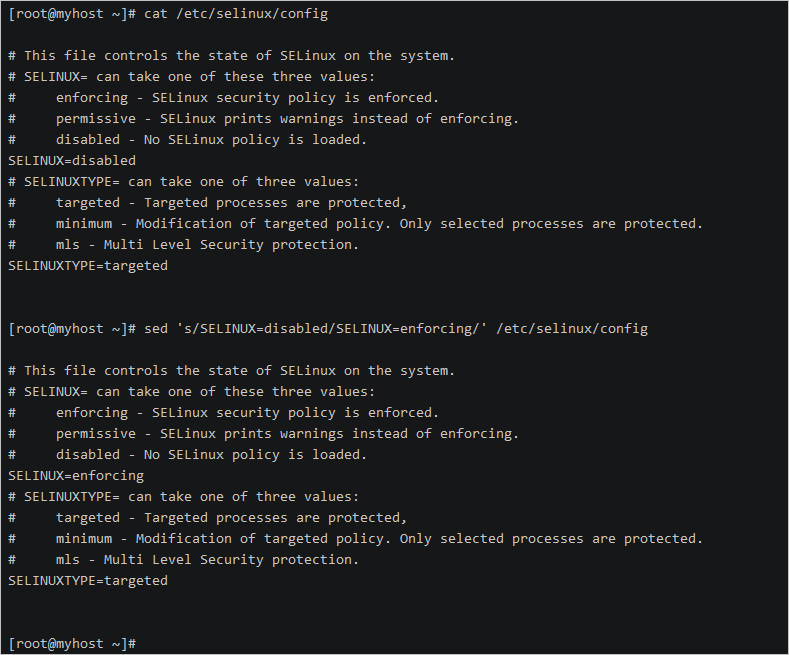Click the 'SELINUX=enforcing' output line

tap(76, 475)
